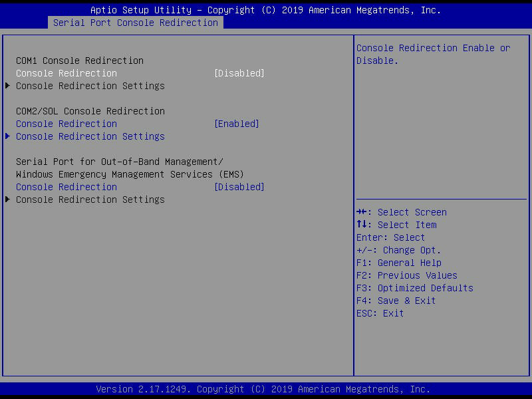Open EMS Console Redirection Settings submenu
This screenshot has height=399, width=532.
(x=90, y=199)
